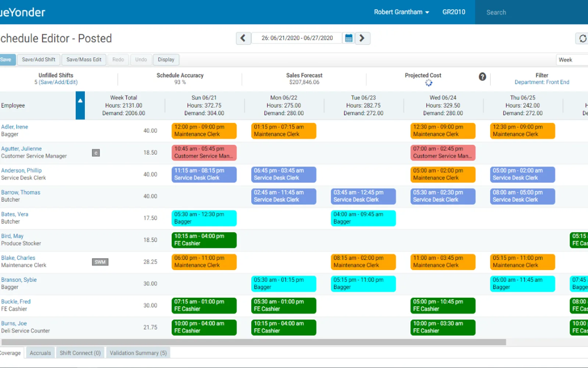Click the SWM badge beside Blake, Charles
This screenshot has height=368, width=588.
[x=100, y=262]
